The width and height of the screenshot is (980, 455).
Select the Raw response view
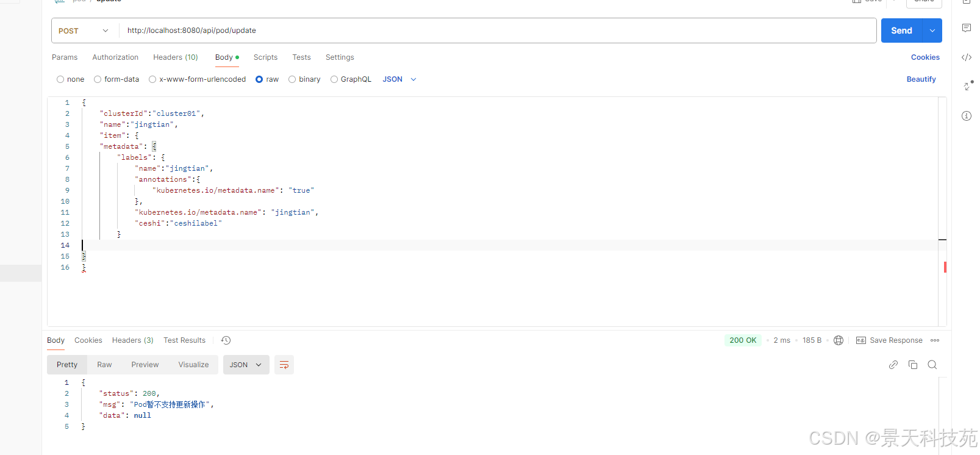104,365
